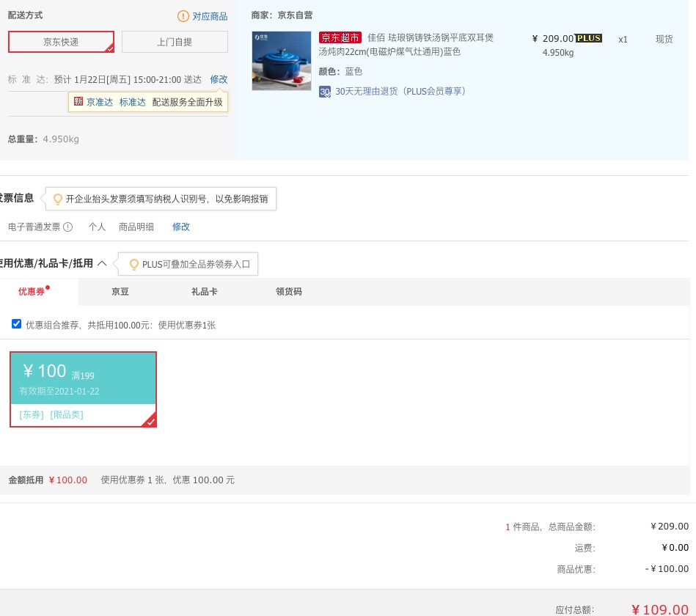
Task: Switch to the 礼品卡 tab
Action: [x=204, y=292]
